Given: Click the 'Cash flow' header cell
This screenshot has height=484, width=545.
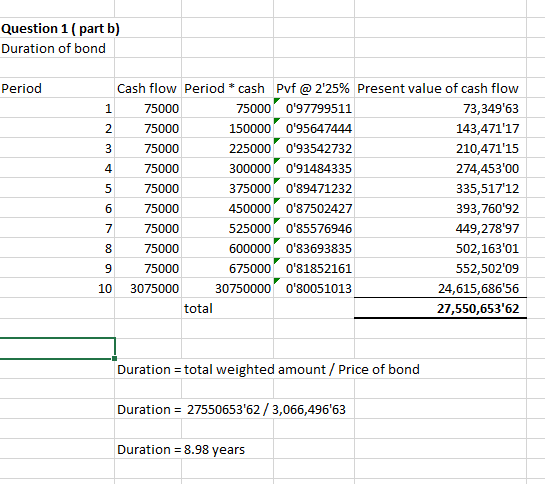Looking at the screenshot, I should click(x=148, y=88).
